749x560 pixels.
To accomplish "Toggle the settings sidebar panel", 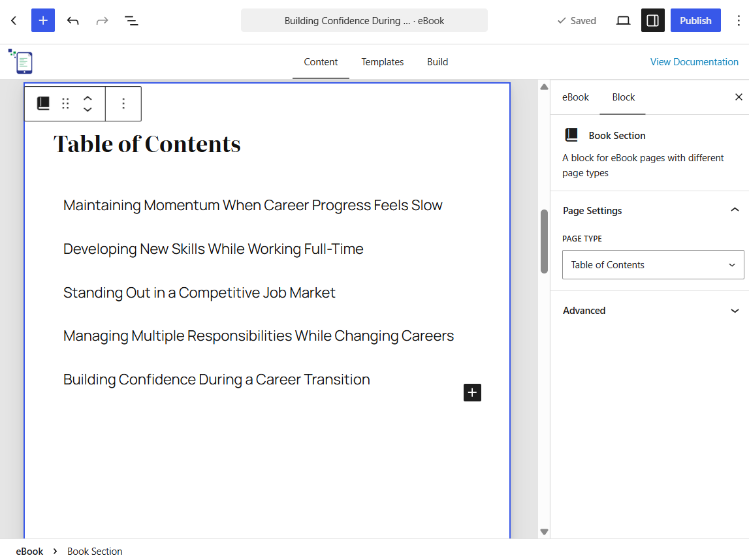I will (652, 20).
